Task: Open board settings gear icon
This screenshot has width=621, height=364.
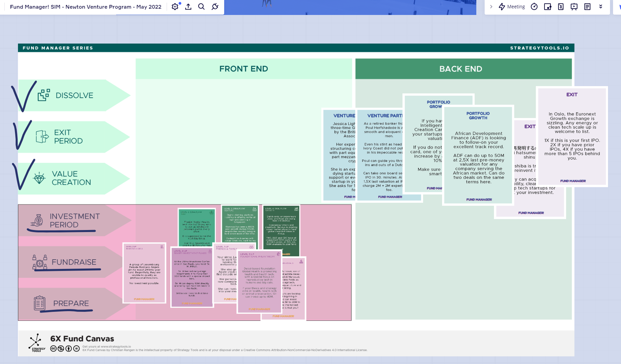Action: [175, 7]
